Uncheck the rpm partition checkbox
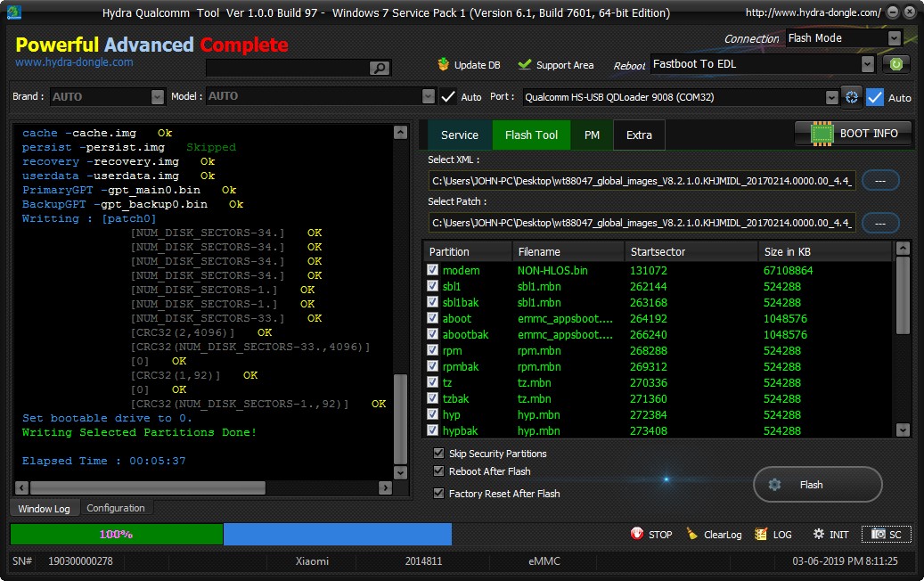The image size is (924, 581). point(432,350)
